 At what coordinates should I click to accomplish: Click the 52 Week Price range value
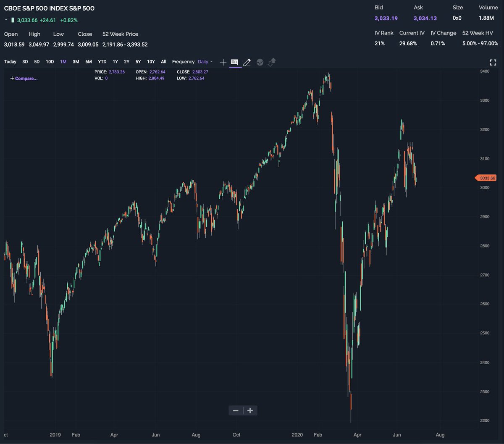coord(125,44)
